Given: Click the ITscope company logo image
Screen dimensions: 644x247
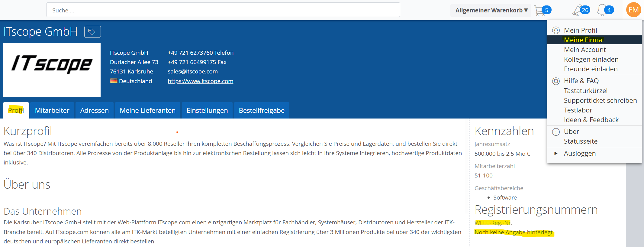Looking at the screenshot, I should [x=52, y=70].
